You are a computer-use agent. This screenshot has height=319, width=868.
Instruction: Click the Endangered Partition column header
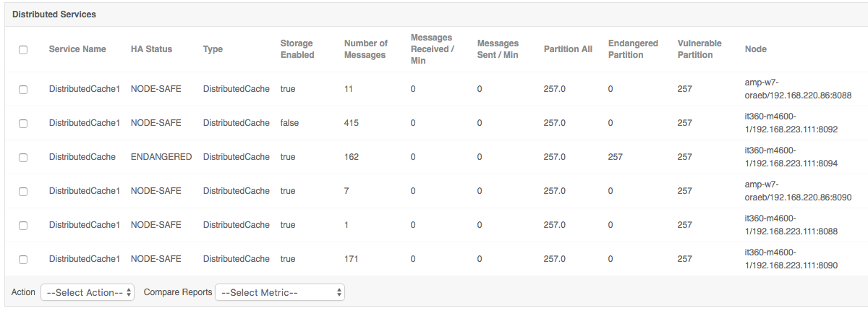(633, 49)
